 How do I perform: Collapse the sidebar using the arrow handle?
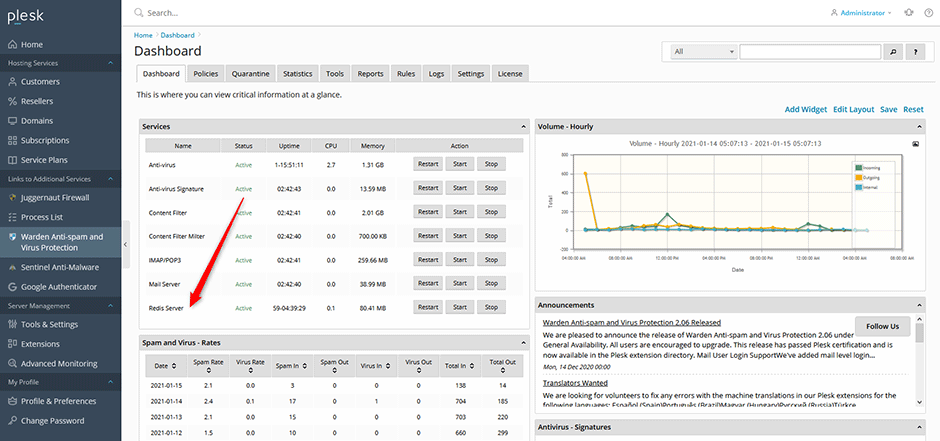[x=125, y=244]
